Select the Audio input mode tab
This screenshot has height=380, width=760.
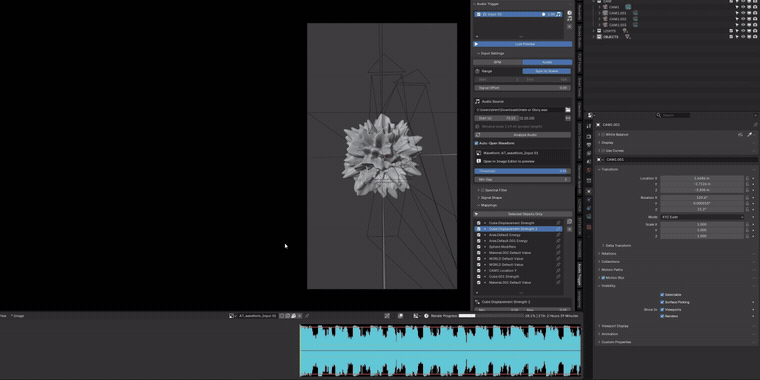(547, 62)
